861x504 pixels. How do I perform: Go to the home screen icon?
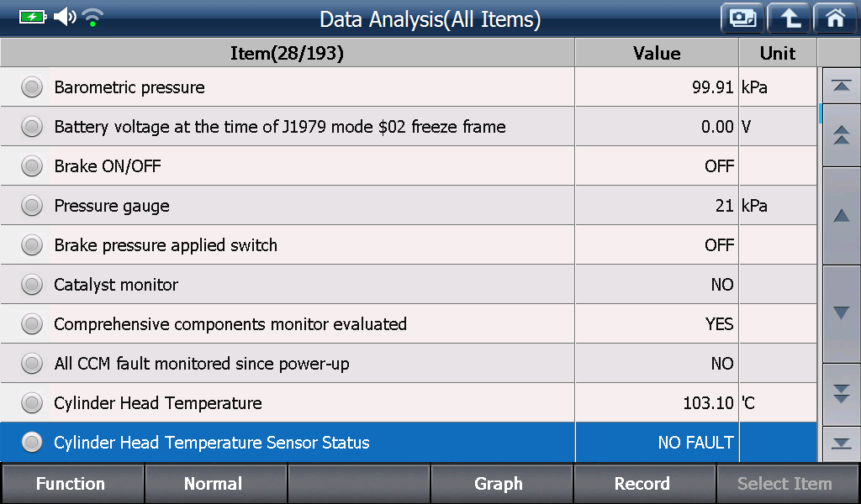point(835,18)
